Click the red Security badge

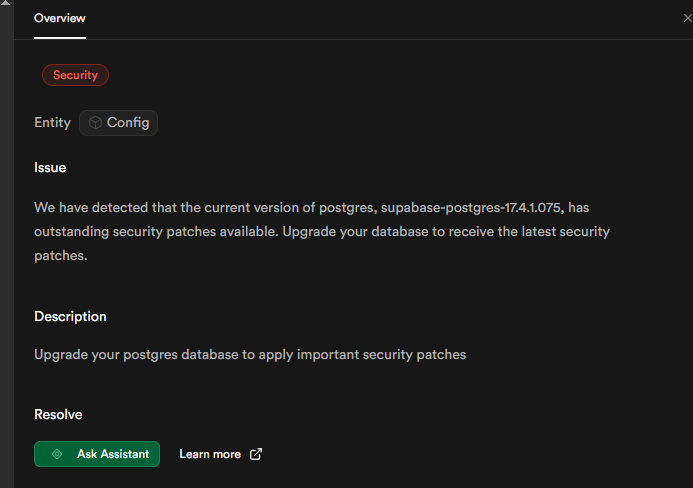(75, 75)
